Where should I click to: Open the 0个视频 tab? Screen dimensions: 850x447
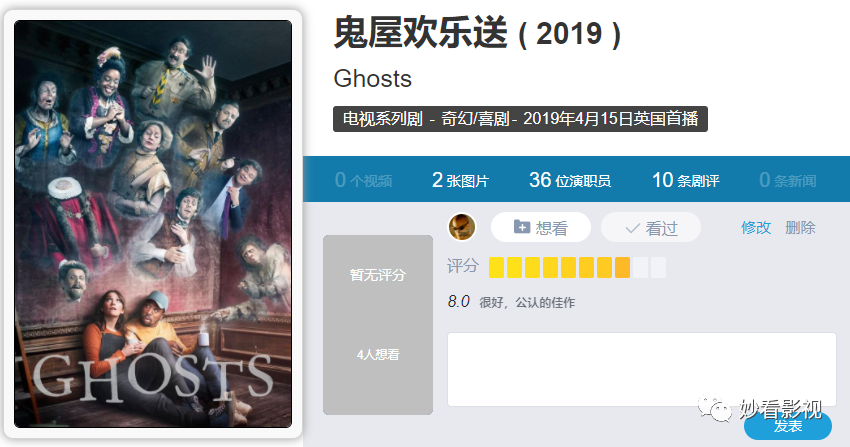(x=363, y=180)
